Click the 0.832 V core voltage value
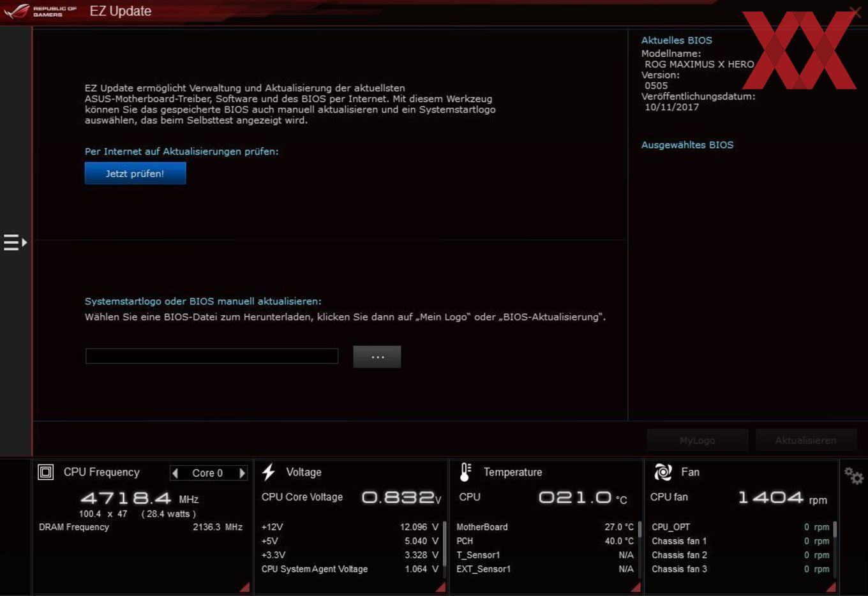 click(401, 498)
